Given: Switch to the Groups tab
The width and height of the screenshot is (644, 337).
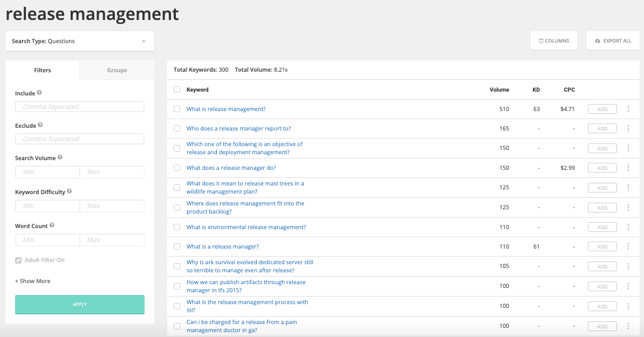Looking at the screenshot, I should point(117,70).
